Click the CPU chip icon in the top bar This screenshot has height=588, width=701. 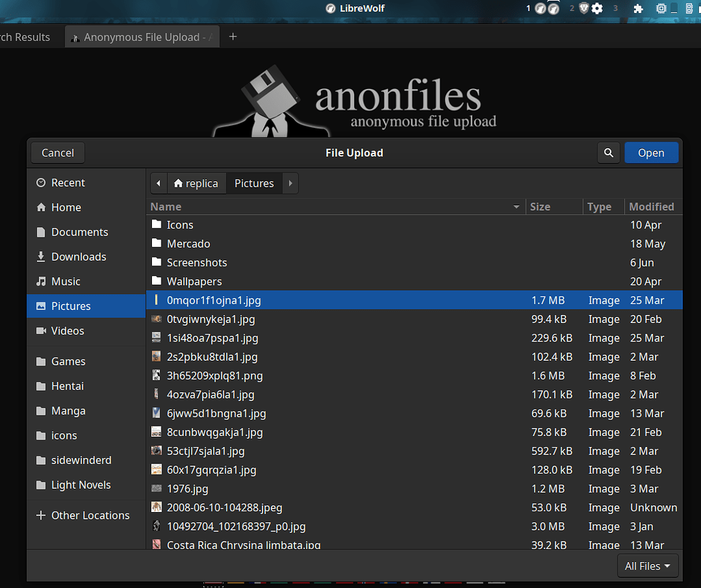(x=661, y=9)
